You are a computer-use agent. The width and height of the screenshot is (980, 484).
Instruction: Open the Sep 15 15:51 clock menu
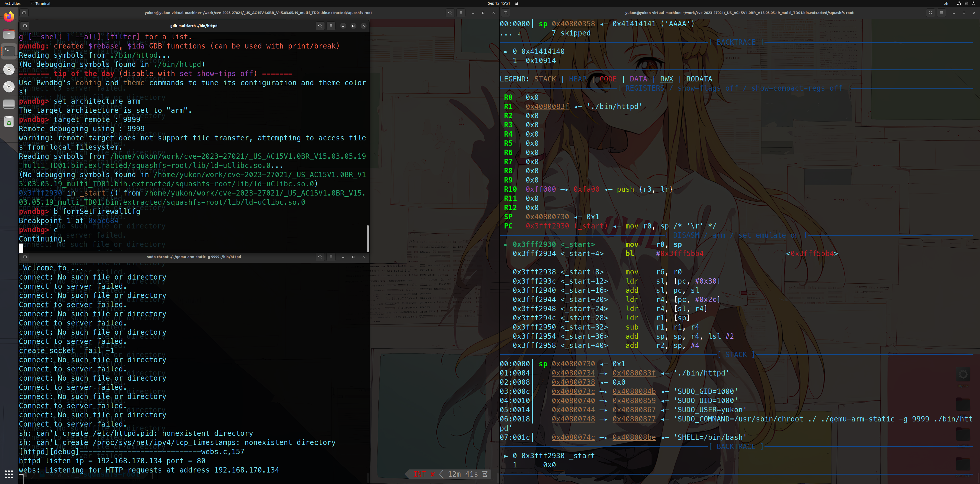pos(499,3)
